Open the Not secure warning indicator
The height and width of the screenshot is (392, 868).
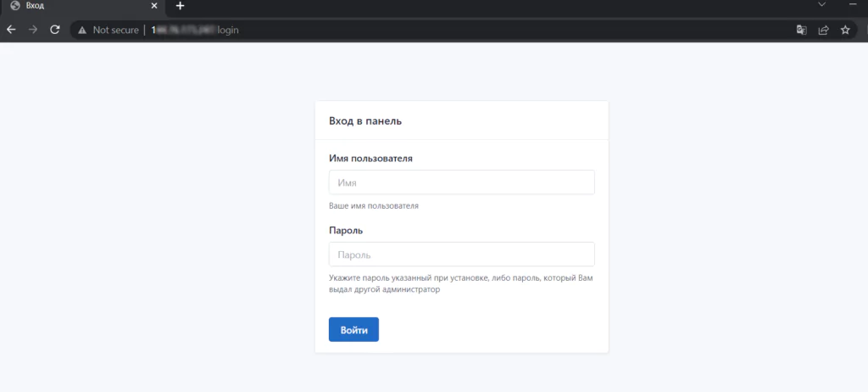pyautogui.click(x=108, y=30)
